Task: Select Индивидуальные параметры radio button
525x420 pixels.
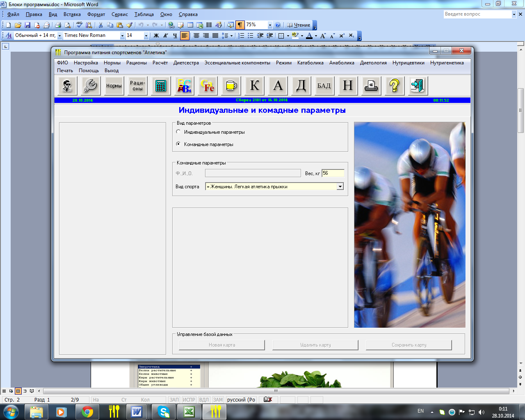Action: coord(178,132)
